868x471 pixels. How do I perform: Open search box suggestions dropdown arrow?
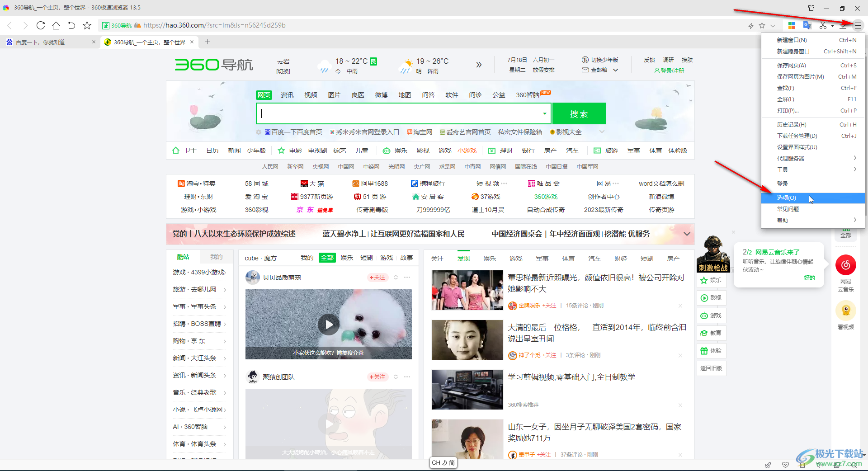[545, 114]
